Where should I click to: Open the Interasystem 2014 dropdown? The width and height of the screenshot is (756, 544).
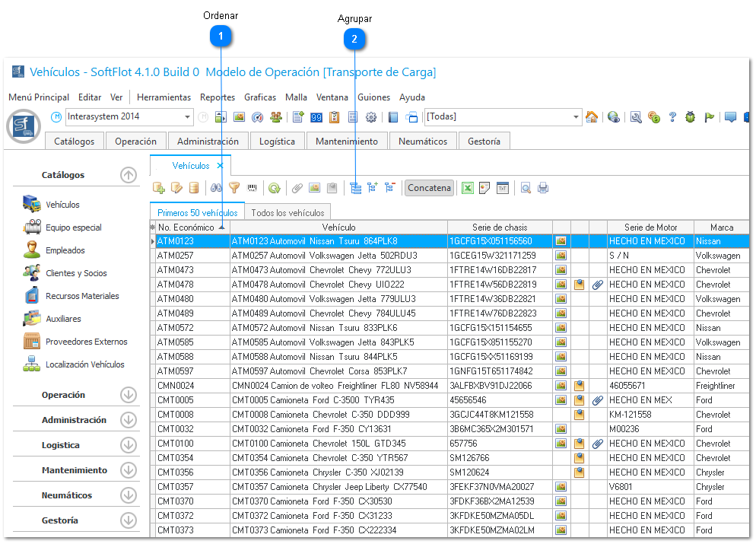(x=188, y=117)
